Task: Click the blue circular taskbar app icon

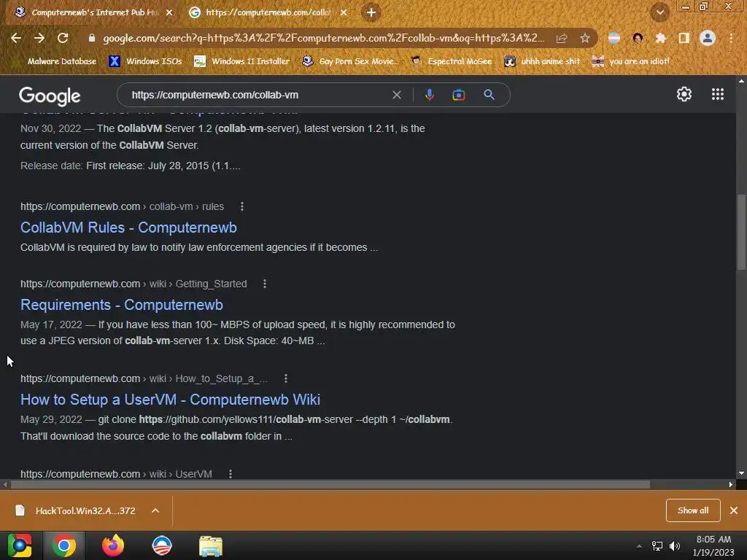Action: tap(162, 545)
